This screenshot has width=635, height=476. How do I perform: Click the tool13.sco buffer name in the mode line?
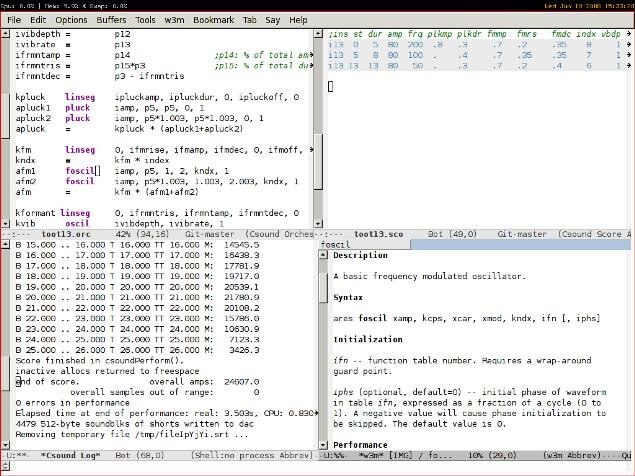[377, 232]
